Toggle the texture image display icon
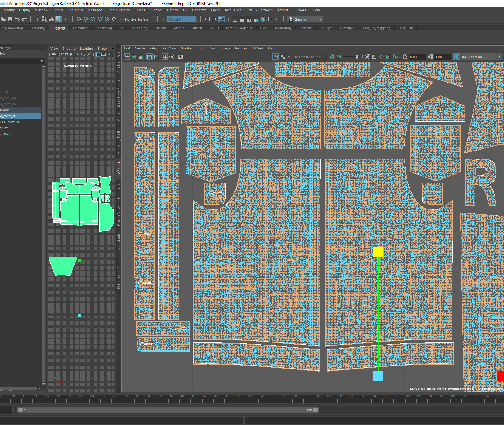This screenshot has height=425, width=504. [276, 57]
